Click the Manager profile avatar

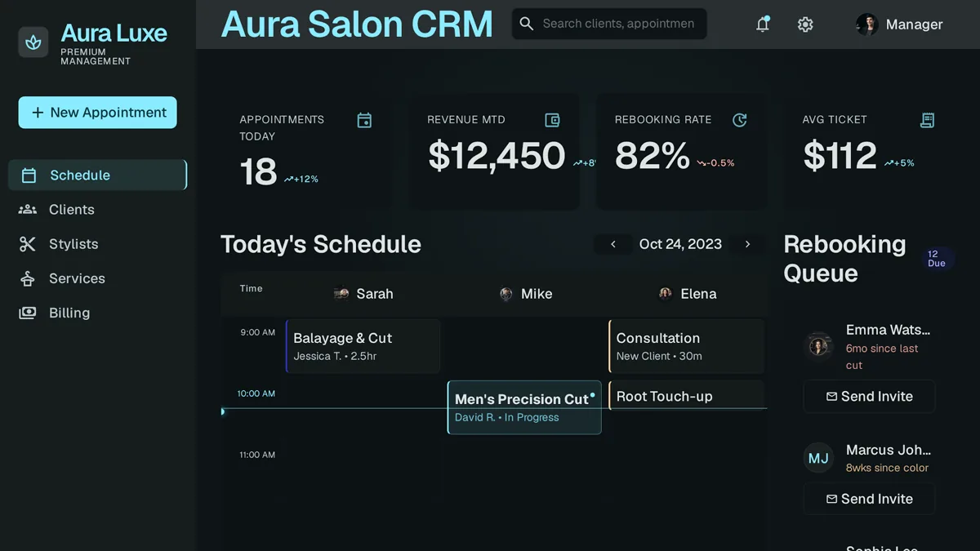click(x=866, y=24)
